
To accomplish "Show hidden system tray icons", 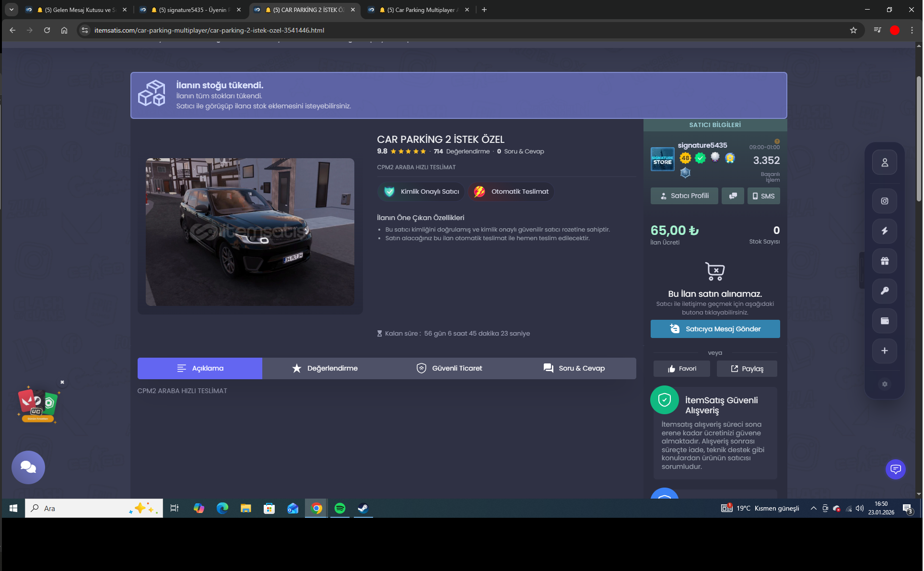I will pos(814,508).
